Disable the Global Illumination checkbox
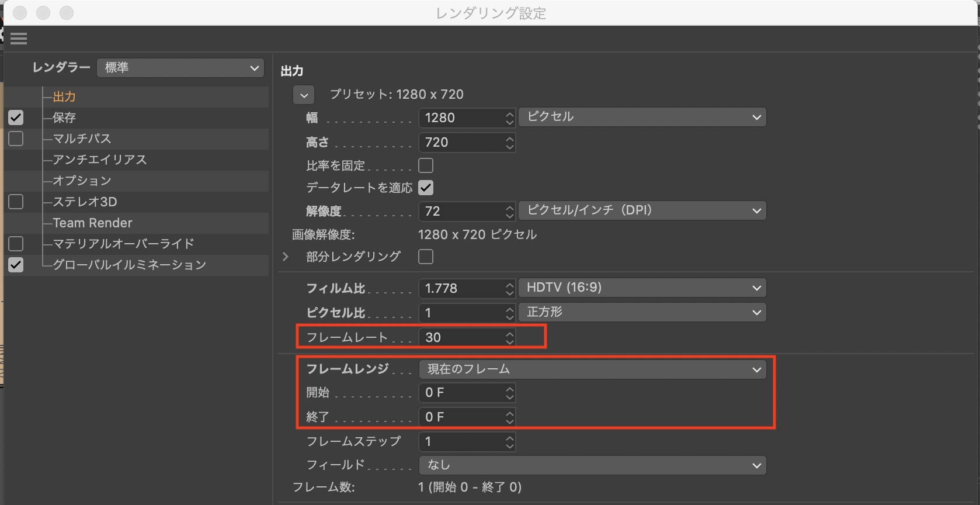Viewport: 980px width, 505px height. click(16, 265)
